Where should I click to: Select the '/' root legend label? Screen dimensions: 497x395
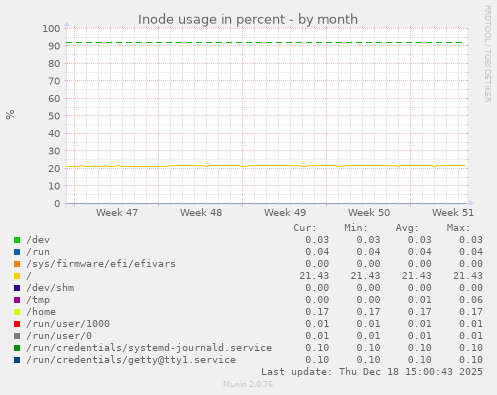click(x=29, y=276)
